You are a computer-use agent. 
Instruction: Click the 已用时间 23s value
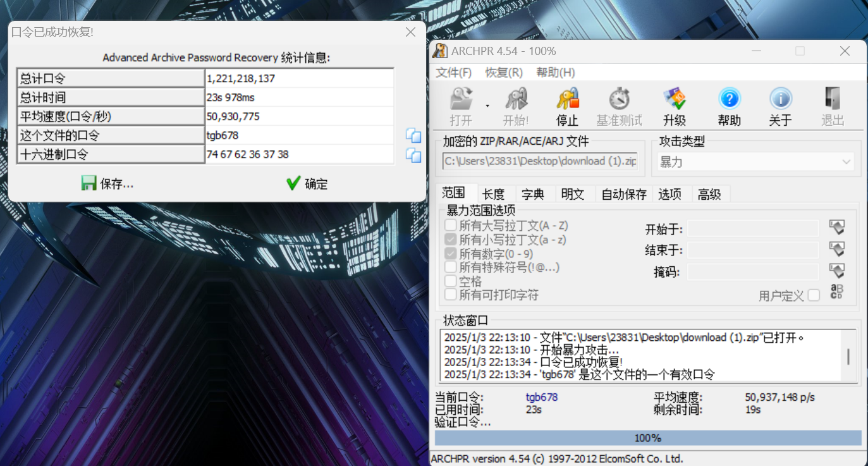(x=534, y=409)
